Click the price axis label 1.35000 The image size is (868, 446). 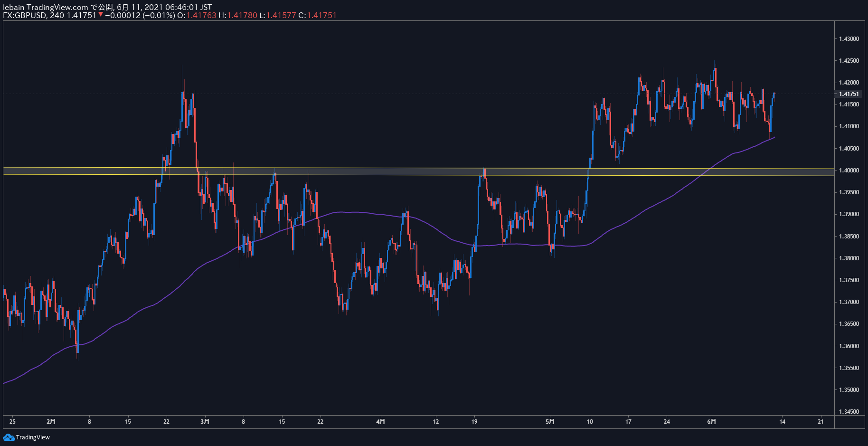tap(849, 390)
